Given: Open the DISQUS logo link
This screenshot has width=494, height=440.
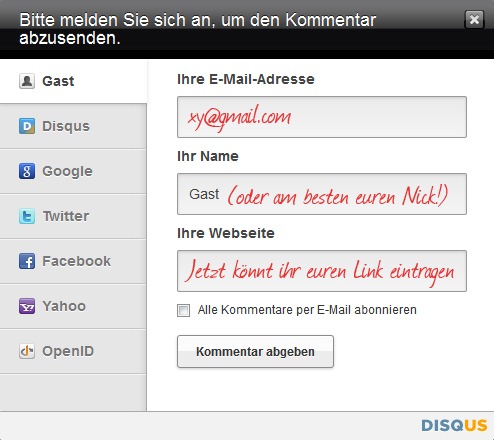Looking at the screenshot, I should 454,426.
